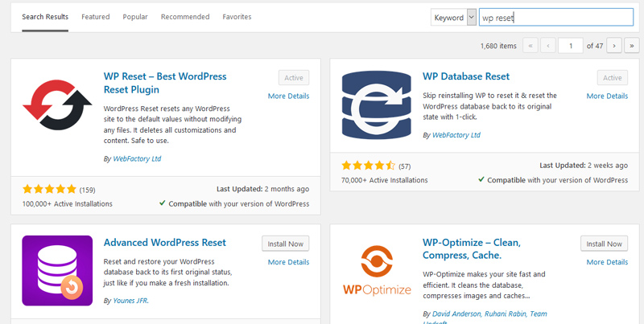Viewport: 644px width, 324px height.
Task: Go to the next page of results
Action: [x=614, y=46]
